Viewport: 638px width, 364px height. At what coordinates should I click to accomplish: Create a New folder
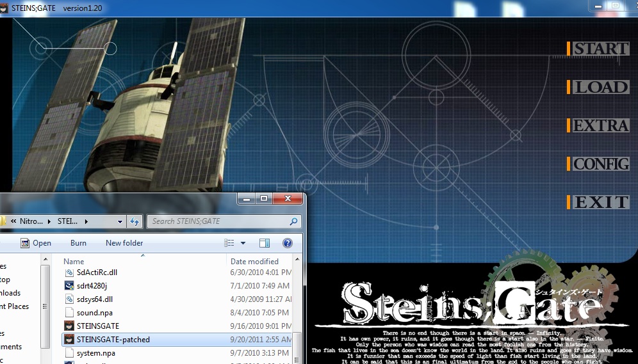(124, 243)
